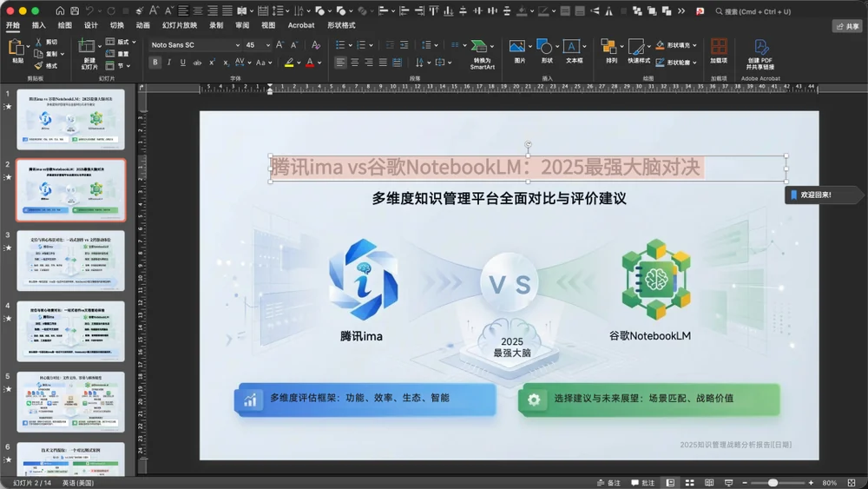Open the 排列 arrange tool
Image resolution: width=868 pixels, height=489 pixels.
(611, 51)
